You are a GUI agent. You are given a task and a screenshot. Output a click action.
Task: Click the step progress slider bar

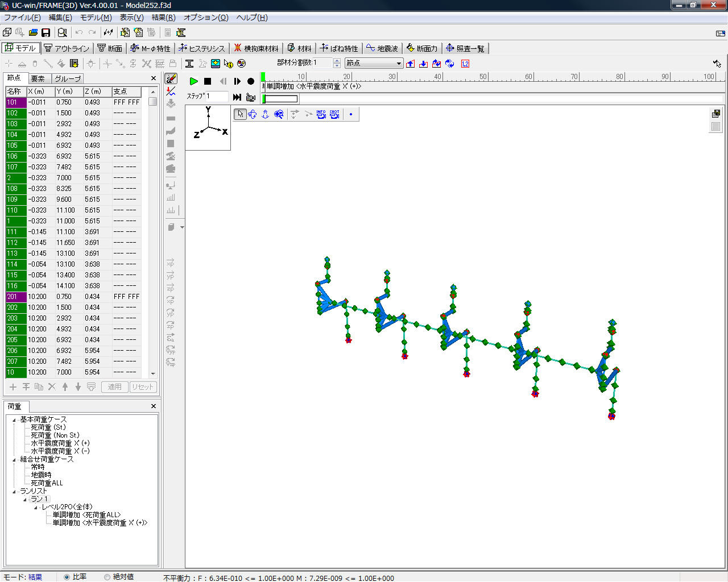[280, 99]
